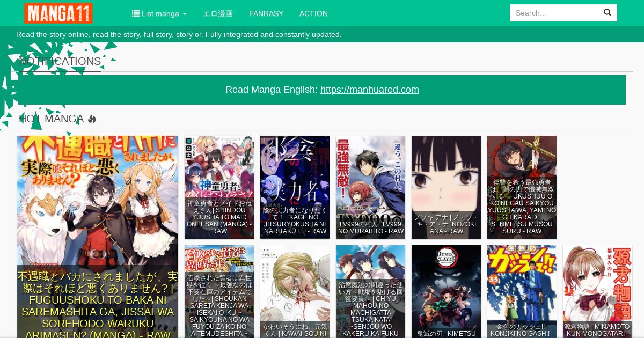Click the HOT MANGA heading
This screenshot has width=644, height=338.
51,119
